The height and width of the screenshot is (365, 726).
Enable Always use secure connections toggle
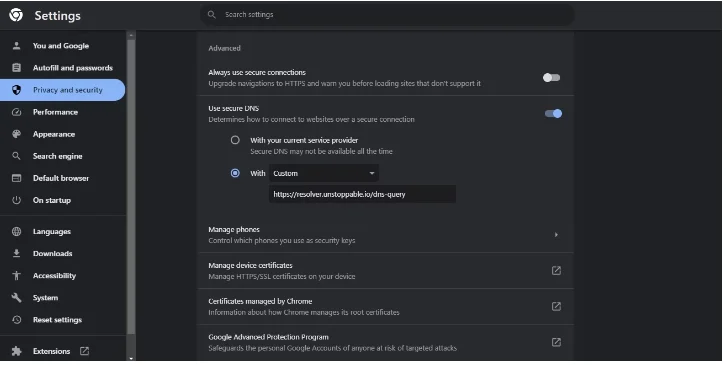click(551, 78)
